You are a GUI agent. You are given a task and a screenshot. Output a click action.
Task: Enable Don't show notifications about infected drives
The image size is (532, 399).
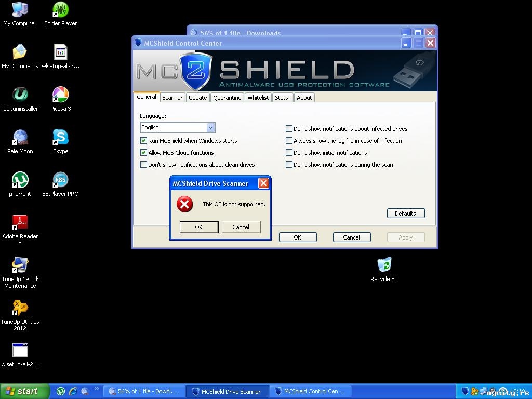(x=289, y=129)
